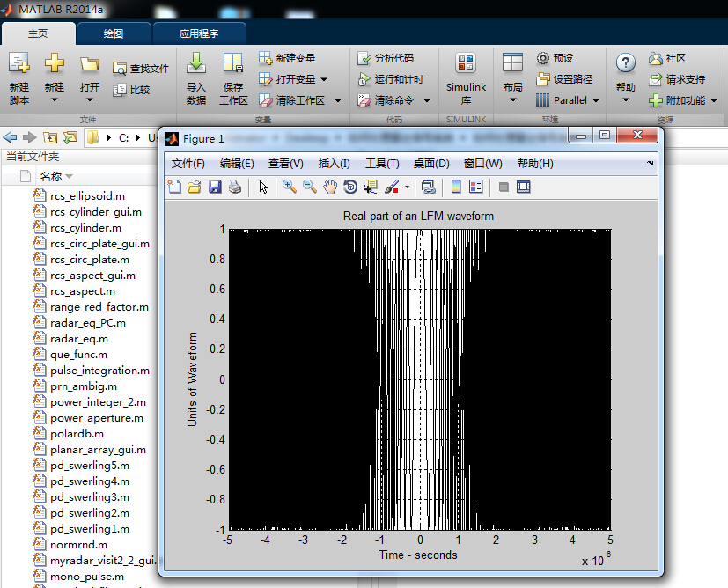Click Set Path (设置路径)
This screenshot has height=588, width=728.
[564, 79]
